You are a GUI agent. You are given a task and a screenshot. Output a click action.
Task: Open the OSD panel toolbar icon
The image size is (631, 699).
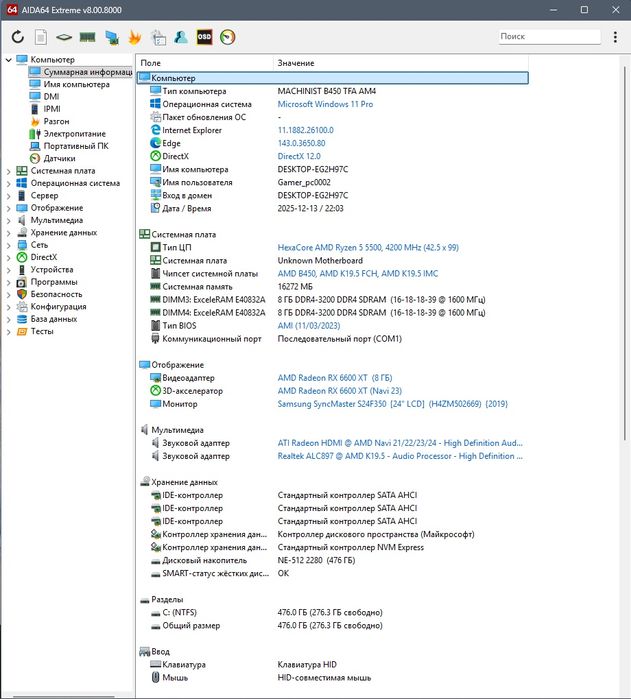[204, 37]
